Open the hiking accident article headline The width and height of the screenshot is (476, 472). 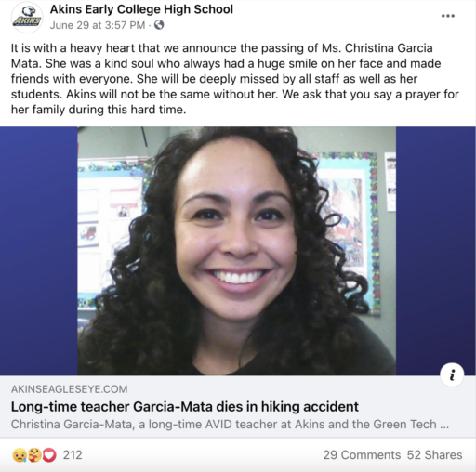[x=185, y=407]
